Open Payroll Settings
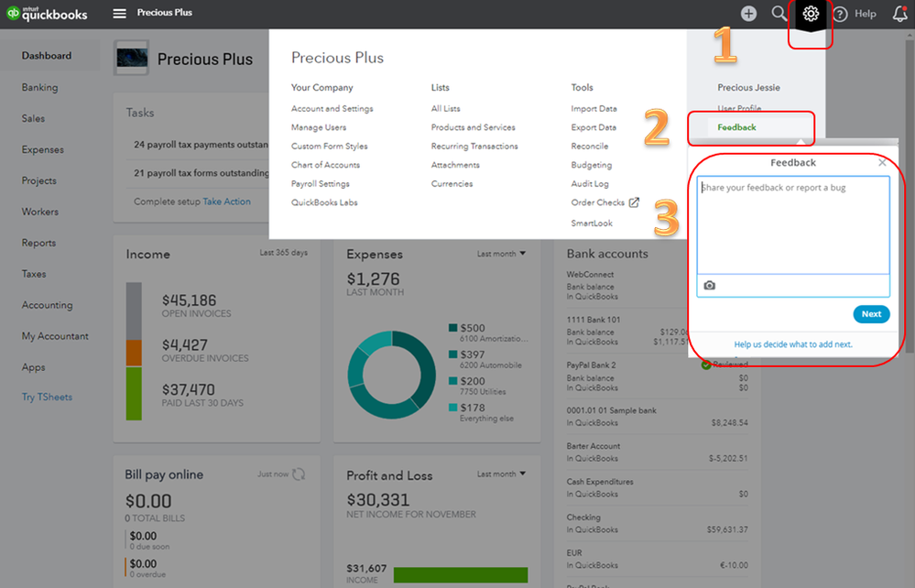Viewport: 915px width, 588px height. (321, 183)
